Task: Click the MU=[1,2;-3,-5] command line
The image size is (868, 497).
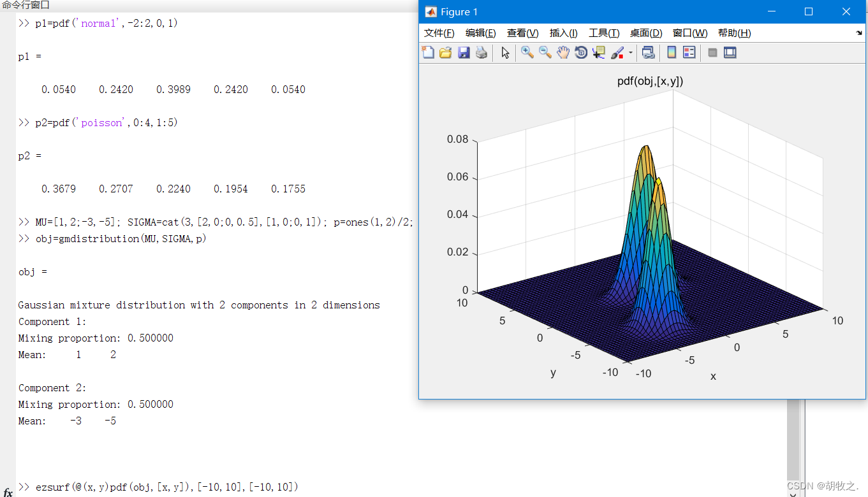Action: [216, 222]
